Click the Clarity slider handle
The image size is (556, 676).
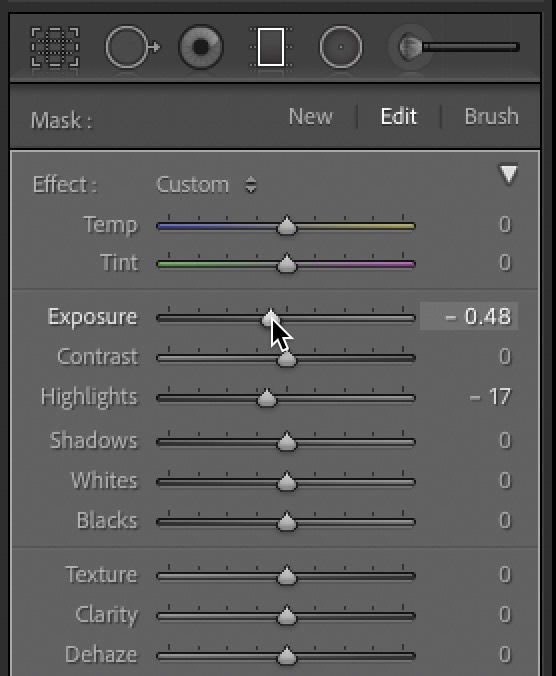[287, 616]
